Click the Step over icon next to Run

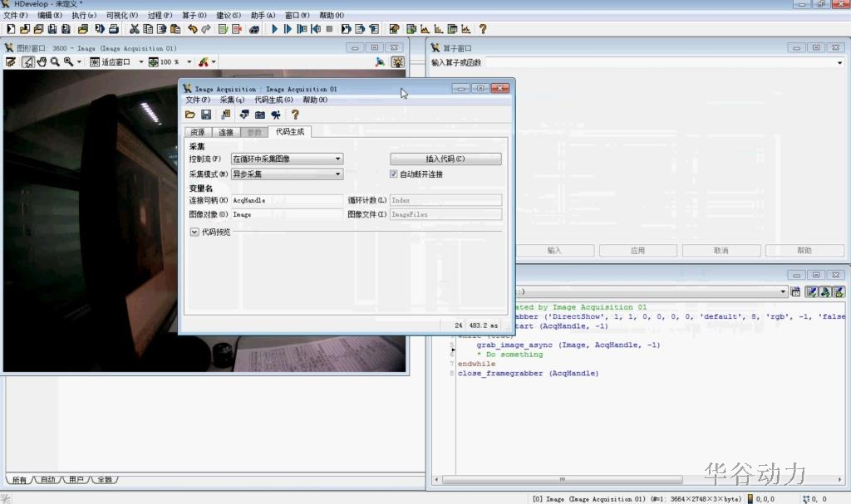coord(288,29)
